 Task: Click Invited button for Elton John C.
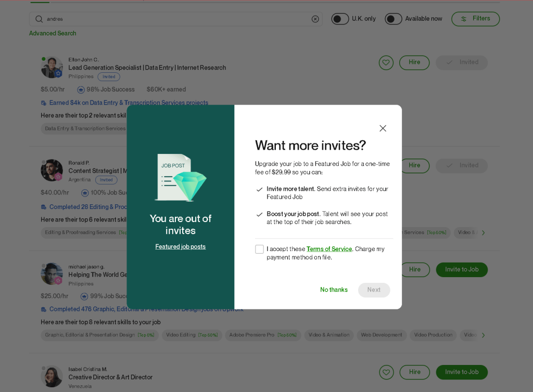tap(462, 62)
